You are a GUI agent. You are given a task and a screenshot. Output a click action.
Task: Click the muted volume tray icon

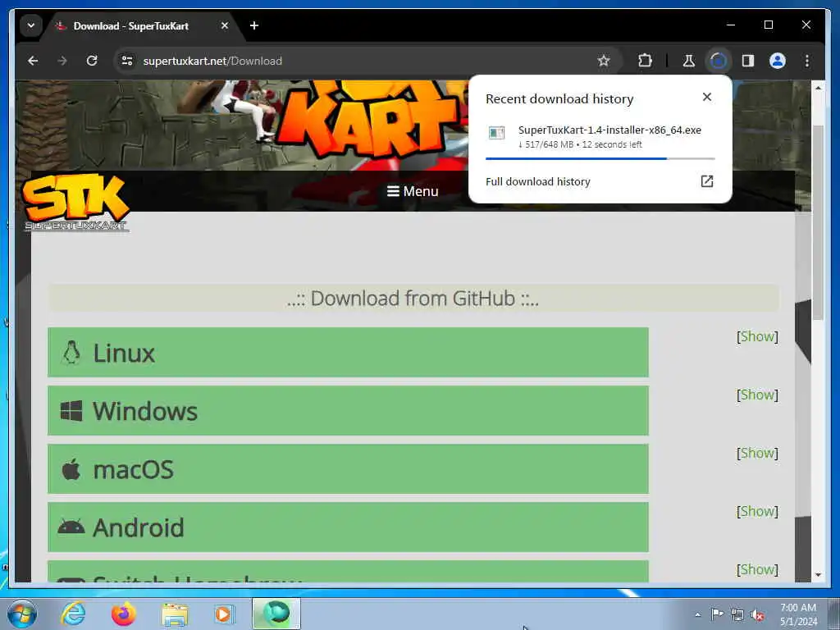point(757,615)
